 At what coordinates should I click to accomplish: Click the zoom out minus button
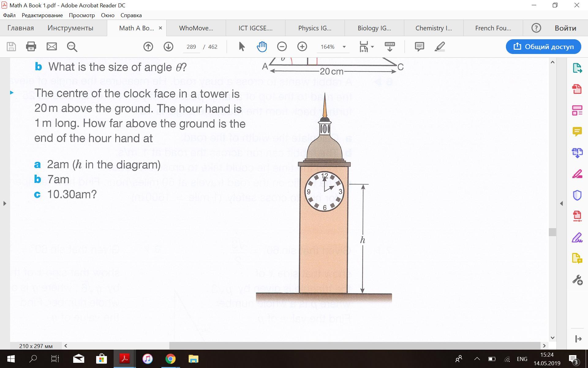pyautogui.click(x=282, y=47)
